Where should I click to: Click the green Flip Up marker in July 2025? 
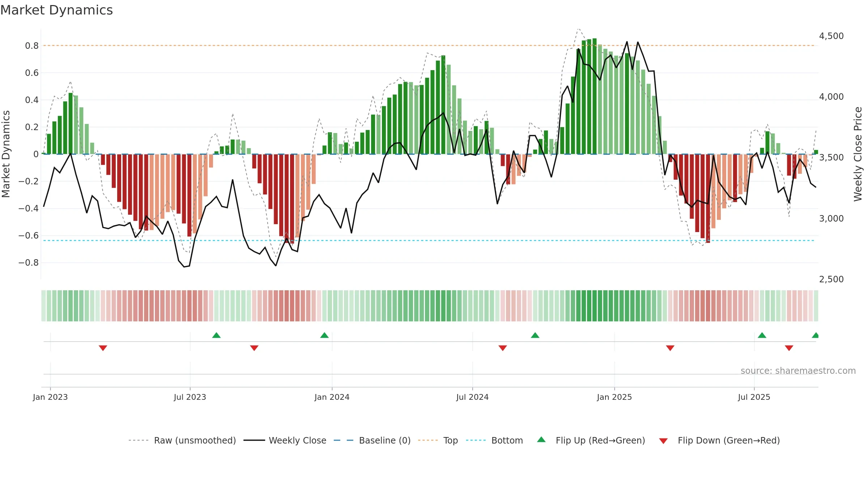pyautogui.click(x=762, y=335)
